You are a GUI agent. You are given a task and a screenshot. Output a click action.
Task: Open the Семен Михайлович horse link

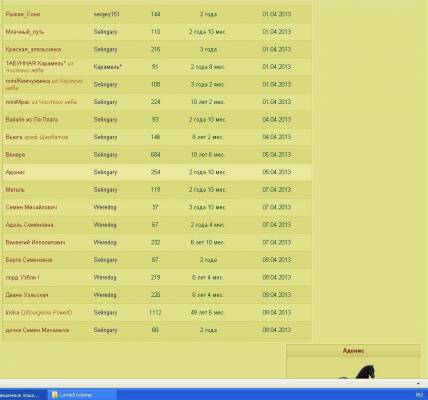coord(31,207)
